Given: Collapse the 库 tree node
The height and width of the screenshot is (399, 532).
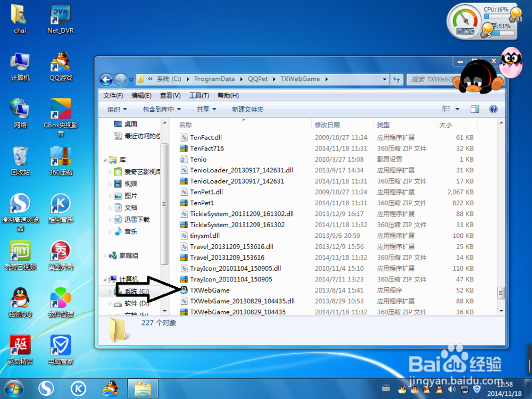Looking at the screenshot, I should point(105,160).
